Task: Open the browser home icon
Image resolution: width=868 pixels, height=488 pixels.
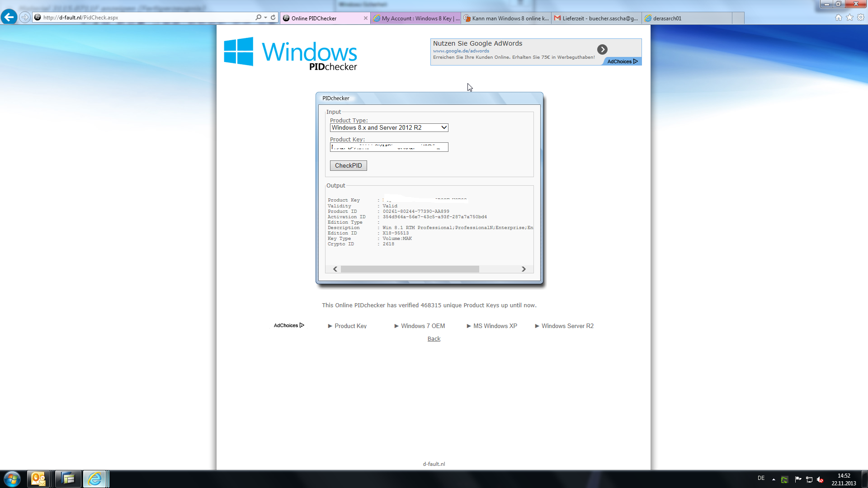Action: click(x=839, y=18)
